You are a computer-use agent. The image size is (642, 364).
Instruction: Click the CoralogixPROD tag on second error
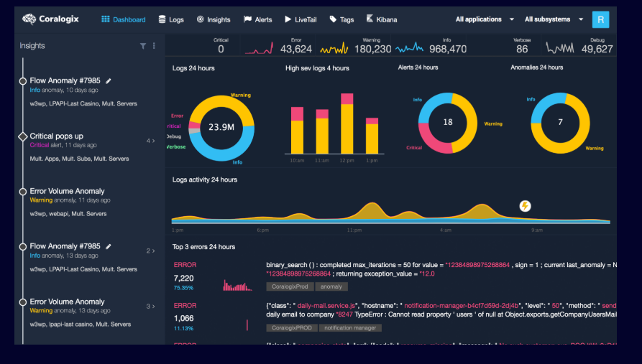tap(292, 328)
